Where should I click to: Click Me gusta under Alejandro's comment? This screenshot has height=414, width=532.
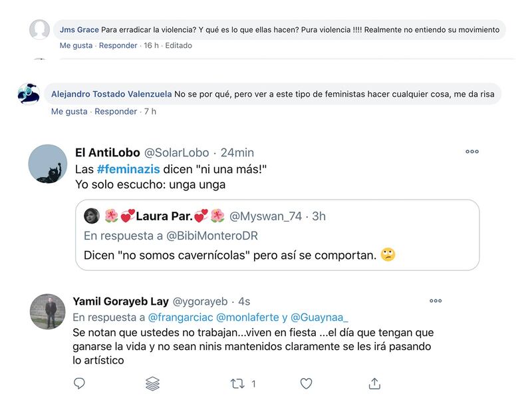69,111
